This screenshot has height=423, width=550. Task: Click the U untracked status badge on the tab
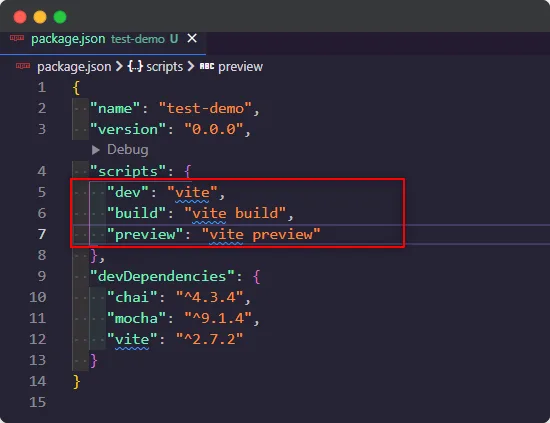[x=174, y=39]
